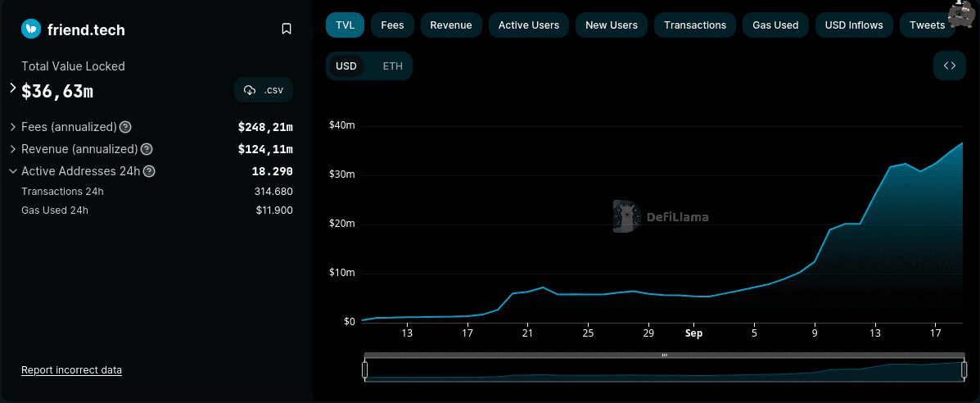This screenshot has height=403, width=980.
Task: Click the $0 y-axis label
Action: point(349,322)
